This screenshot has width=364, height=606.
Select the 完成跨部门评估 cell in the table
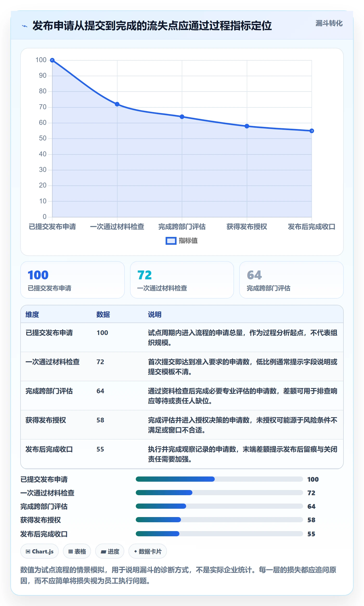[49, 391]
